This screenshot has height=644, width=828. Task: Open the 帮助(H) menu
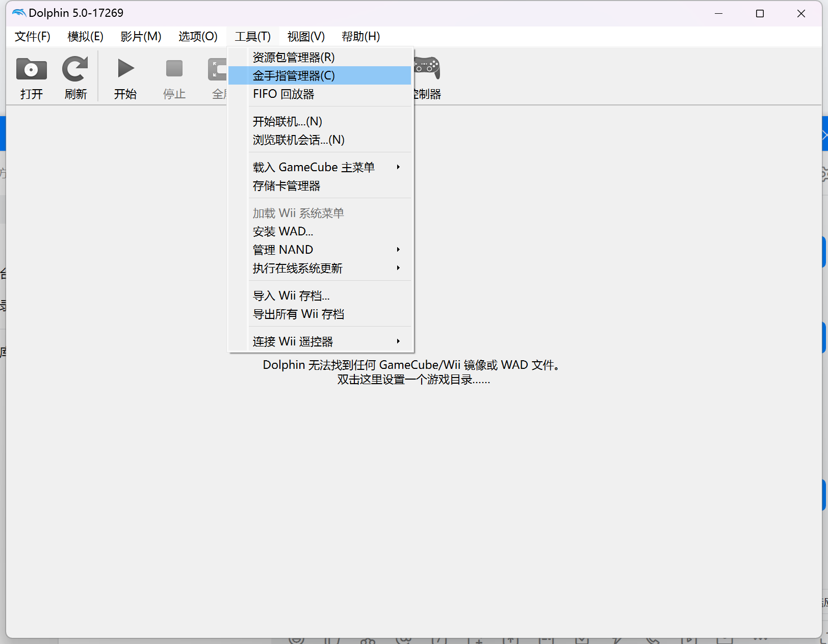(360, 37)
